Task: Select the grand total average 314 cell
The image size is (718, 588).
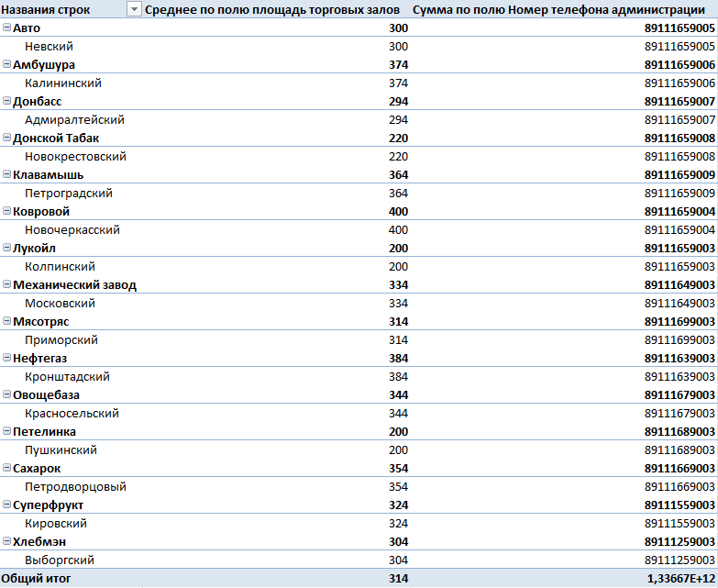Action: (398, 579)
